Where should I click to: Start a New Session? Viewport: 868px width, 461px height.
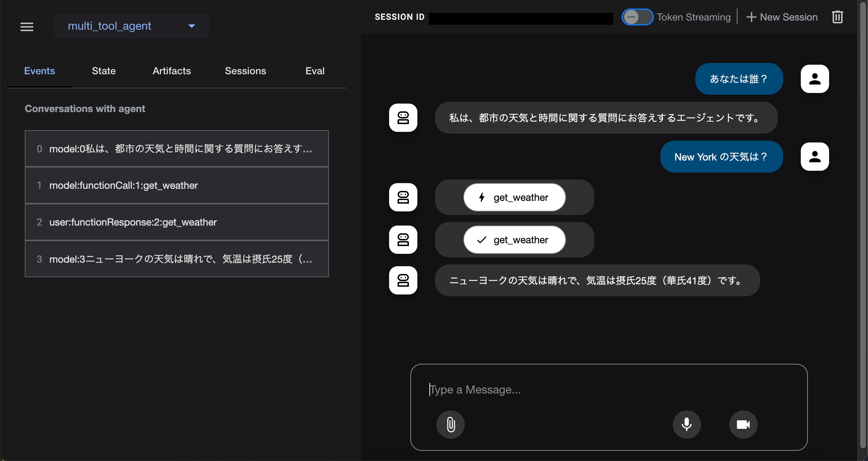(x=782, y=17)
